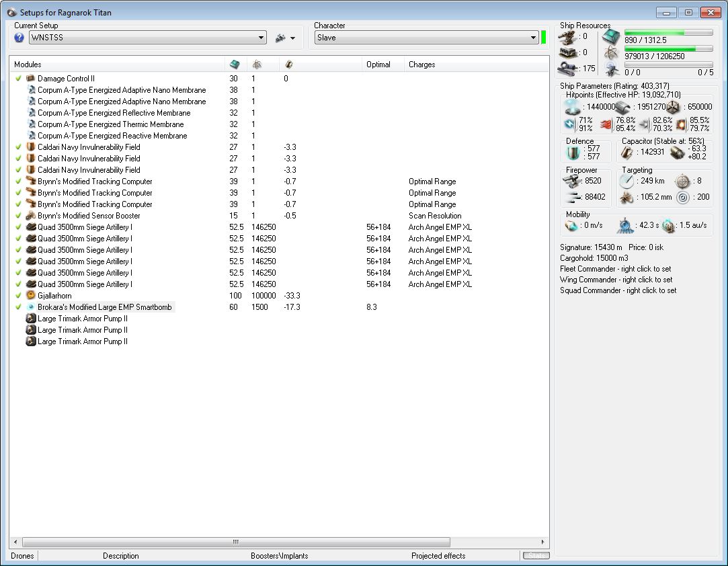Toggle first Brynn's Modified Tracking Computer checkmark
The width and height of the screenshot is (728, 566).
[x=19, y=181]
